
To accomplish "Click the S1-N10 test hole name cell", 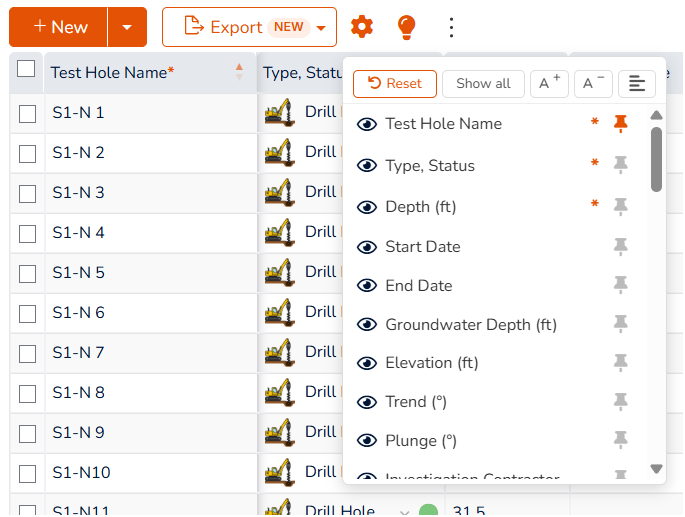I will [151, 473].
